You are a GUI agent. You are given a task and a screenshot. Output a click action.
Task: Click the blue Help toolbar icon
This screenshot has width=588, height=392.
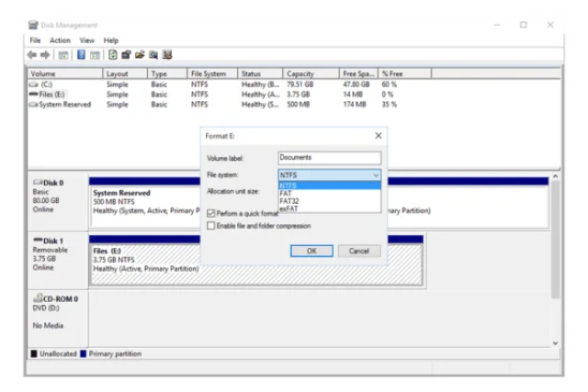(x=81, y=55)
